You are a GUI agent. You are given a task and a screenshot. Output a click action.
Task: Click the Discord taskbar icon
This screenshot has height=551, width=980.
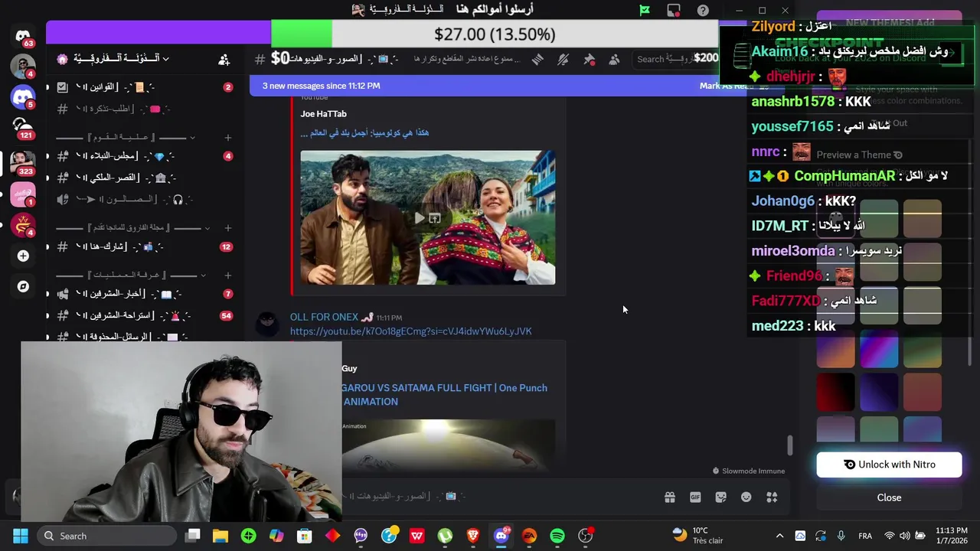click(x=501, y=536)
